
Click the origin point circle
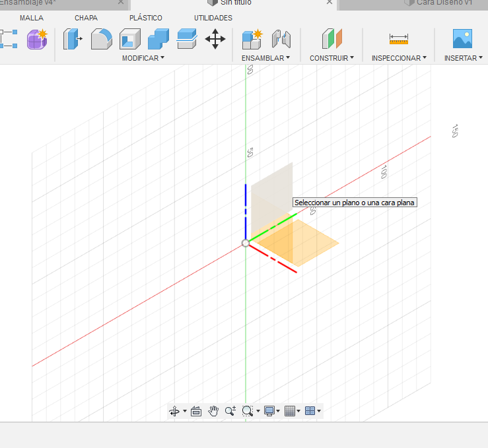[x=245, y=243]
